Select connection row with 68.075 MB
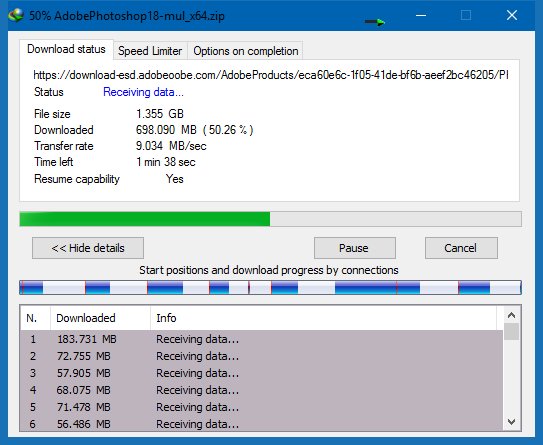The image size is (543, 445). pyautogui.click(x=261, y=390)
